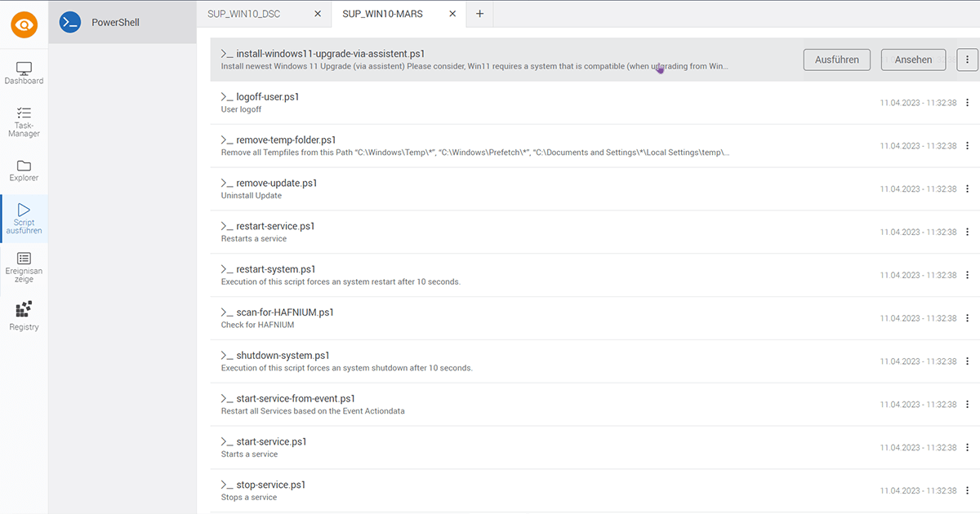Click the orange eye logo icon
Image resolution: width=980 pixels, height=514 pixels.
pos(24,24)
